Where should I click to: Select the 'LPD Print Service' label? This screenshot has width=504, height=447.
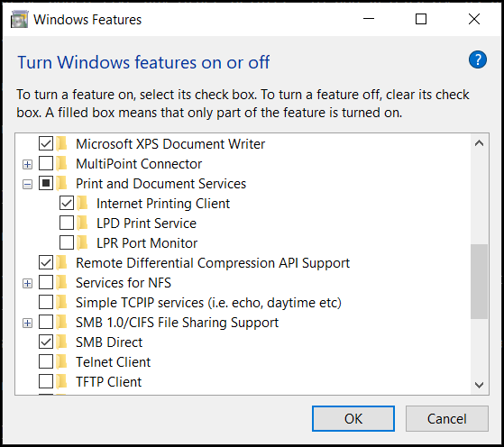147,223
